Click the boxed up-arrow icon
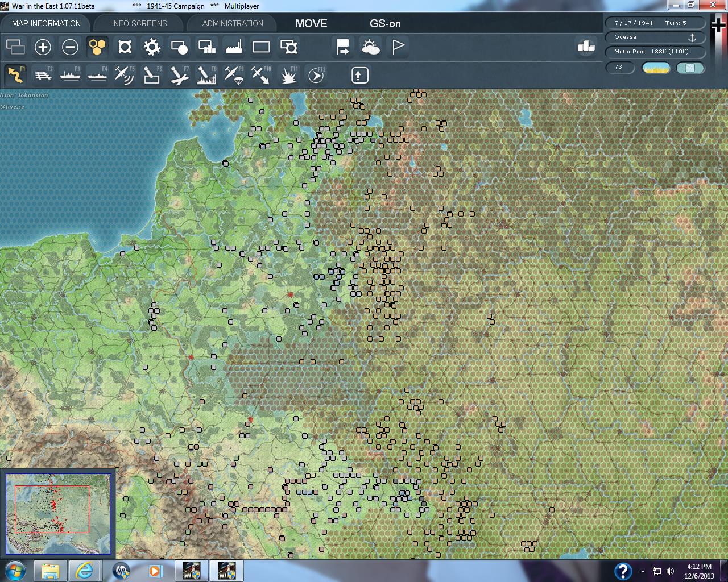This screenshot has width=728, height=582. (359, 75)
